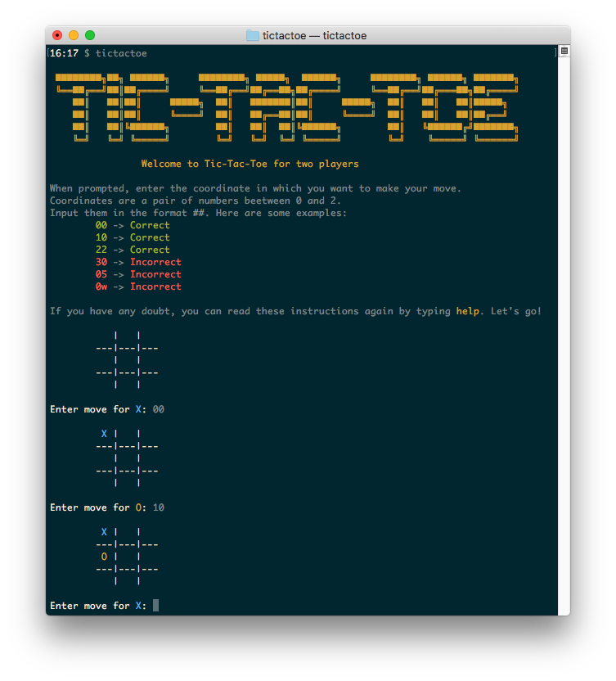The width and height of the screenshot is (616, 681).
Task: Click the blue X mark on the last board
Action: [x=104, y=531]
